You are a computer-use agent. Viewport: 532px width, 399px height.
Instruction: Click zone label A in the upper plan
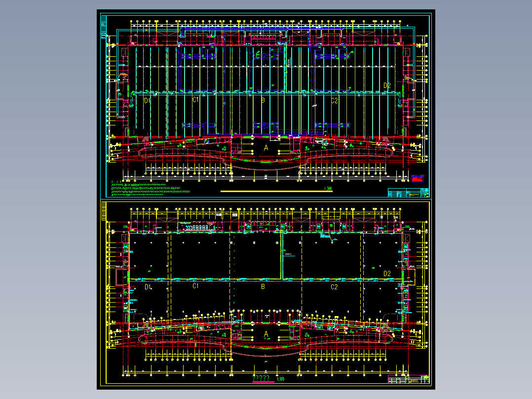266,148
